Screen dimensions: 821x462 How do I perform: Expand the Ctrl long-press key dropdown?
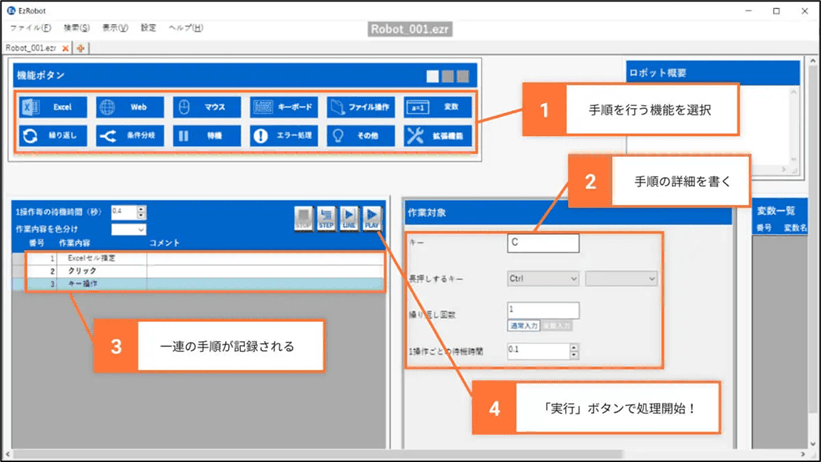coord(543,279)
